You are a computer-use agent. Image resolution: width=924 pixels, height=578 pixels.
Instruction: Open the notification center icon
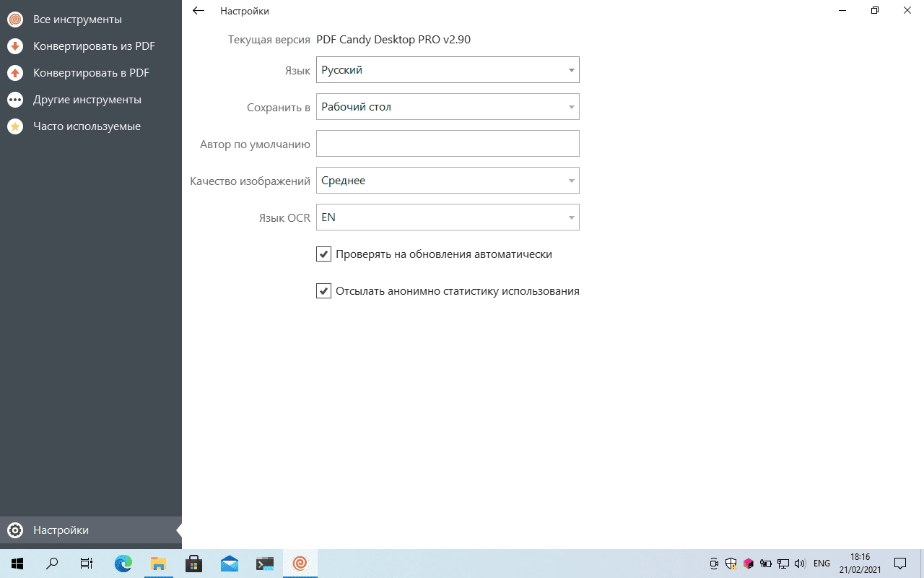point(900,564)
